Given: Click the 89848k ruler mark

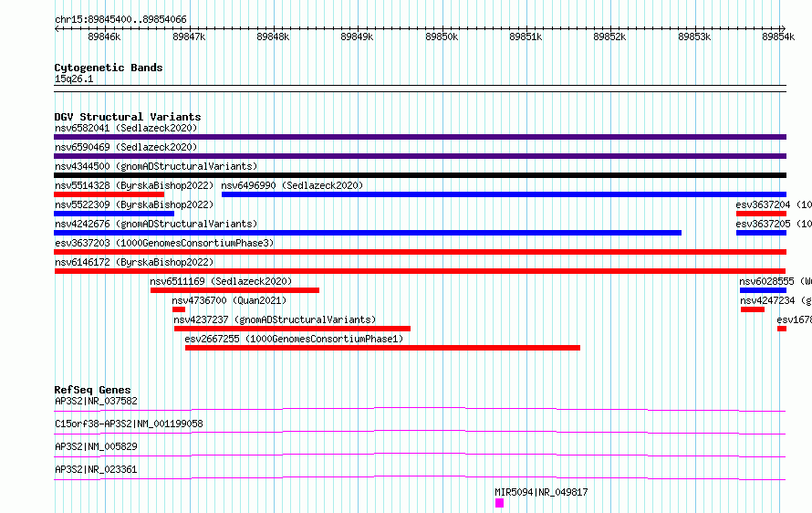Looking at the screenshot, I should point(273,37).
